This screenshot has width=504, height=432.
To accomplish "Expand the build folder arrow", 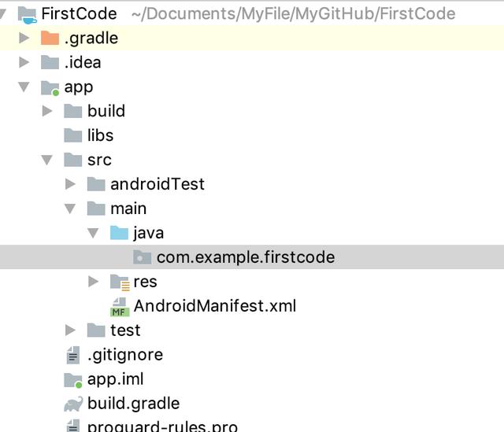I will [47, 111].
